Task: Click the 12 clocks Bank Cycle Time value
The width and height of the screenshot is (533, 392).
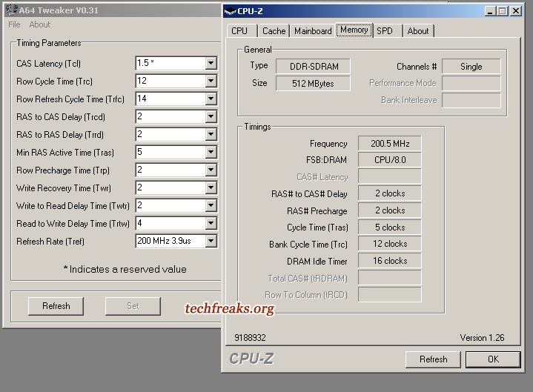Action: pos(390,244)
